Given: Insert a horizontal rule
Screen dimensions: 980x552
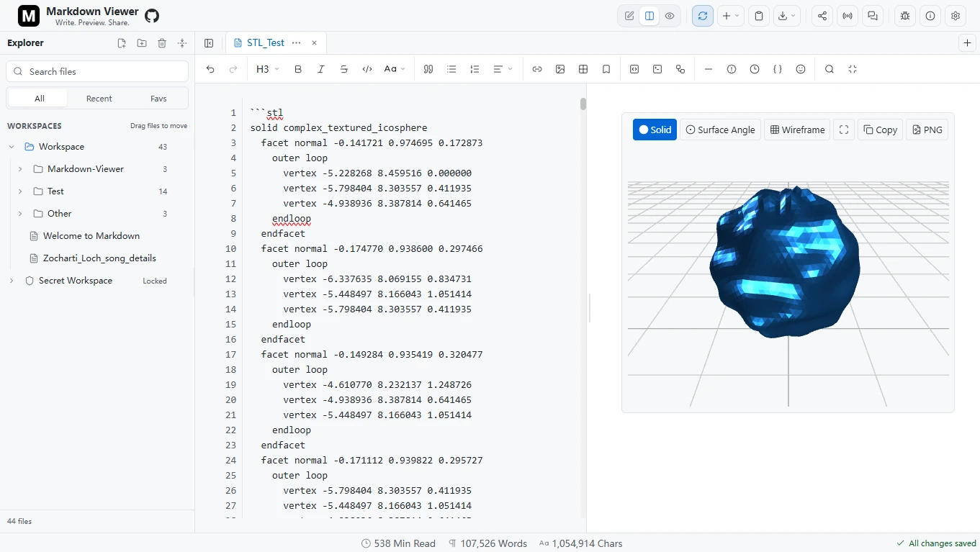Looking at the screenshot, I should pos(709,69).
